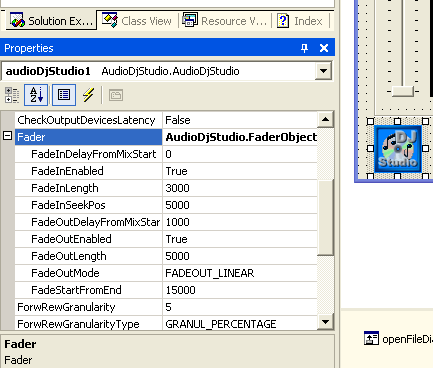Click the properties scrollbar down arrow
Image resolution: width=434 pixels, height=368 pixels.
(x=325, y=322)
